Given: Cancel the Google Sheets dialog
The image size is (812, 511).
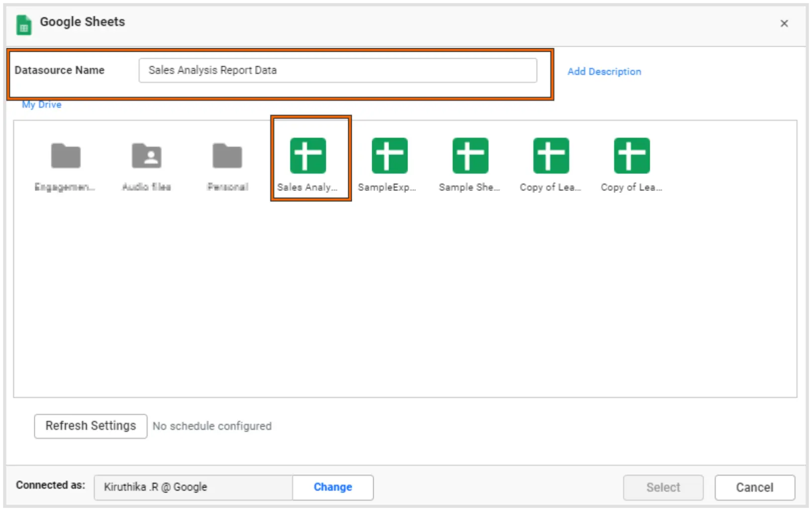Looking at the screenshot, I should coord(754,488).
